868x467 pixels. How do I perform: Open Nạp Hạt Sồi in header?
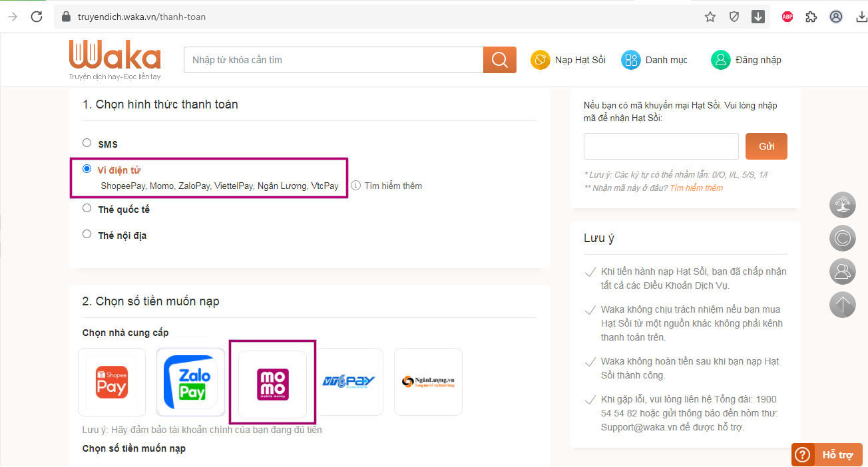coord(568,60)
